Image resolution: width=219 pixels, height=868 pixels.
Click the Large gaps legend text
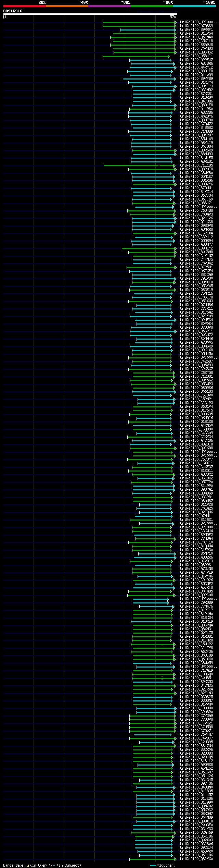(x=42, y=866)
